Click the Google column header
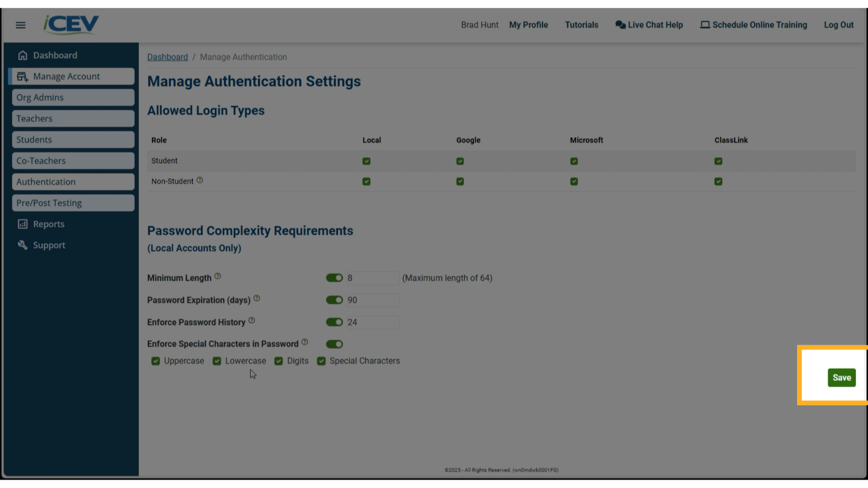Screen dimensions: 868x488 [x=468, y=140]
